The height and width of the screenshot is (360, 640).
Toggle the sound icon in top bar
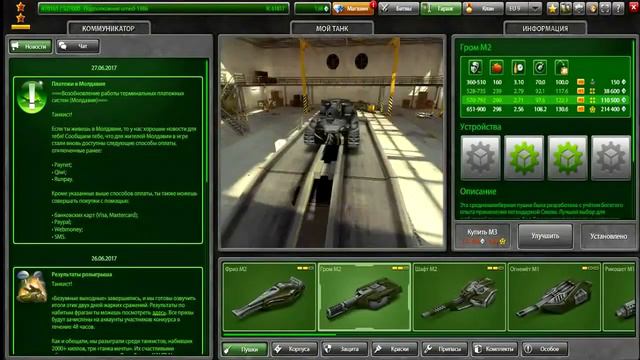tap(592, 8)
